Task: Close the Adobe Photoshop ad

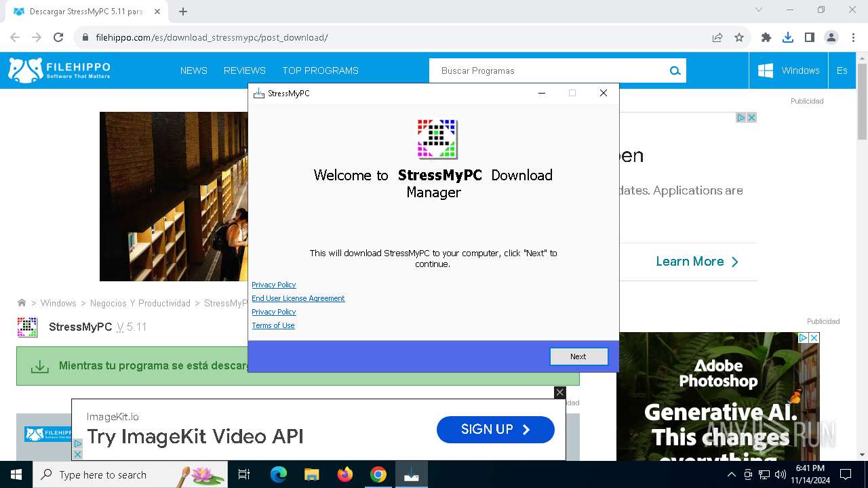Action: [814, 338]
